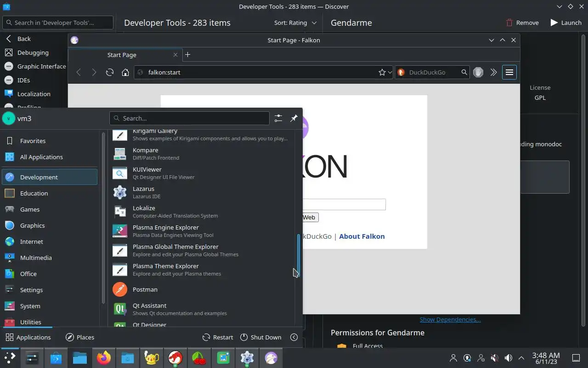The width and height of the screenshot is (588, 368).
Task: Open Plasma Engine Explorer
Action: click(202, 231)
